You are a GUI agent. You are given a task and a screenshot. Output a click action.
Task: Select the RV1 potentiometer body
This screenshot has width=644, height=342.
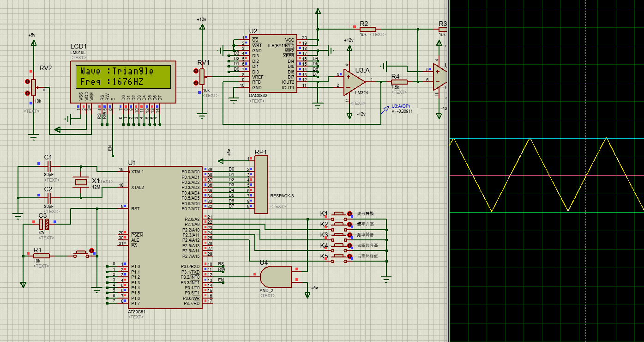click(x=201, y=77)
